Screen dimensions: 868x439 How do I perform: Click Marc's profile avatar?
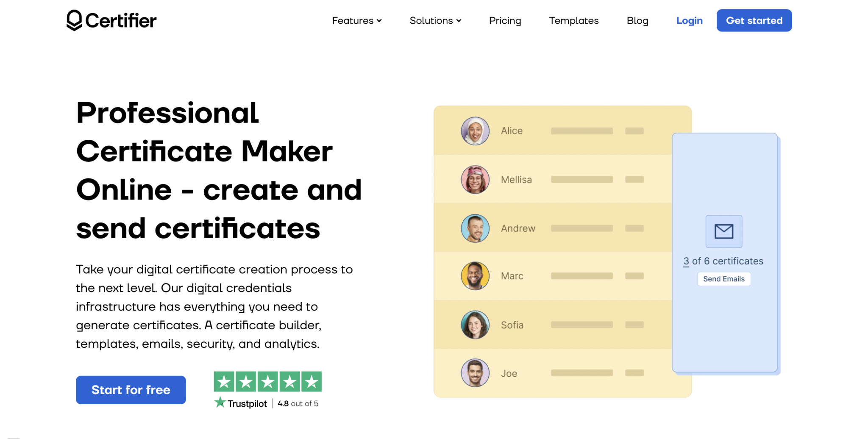coord(475,276)
